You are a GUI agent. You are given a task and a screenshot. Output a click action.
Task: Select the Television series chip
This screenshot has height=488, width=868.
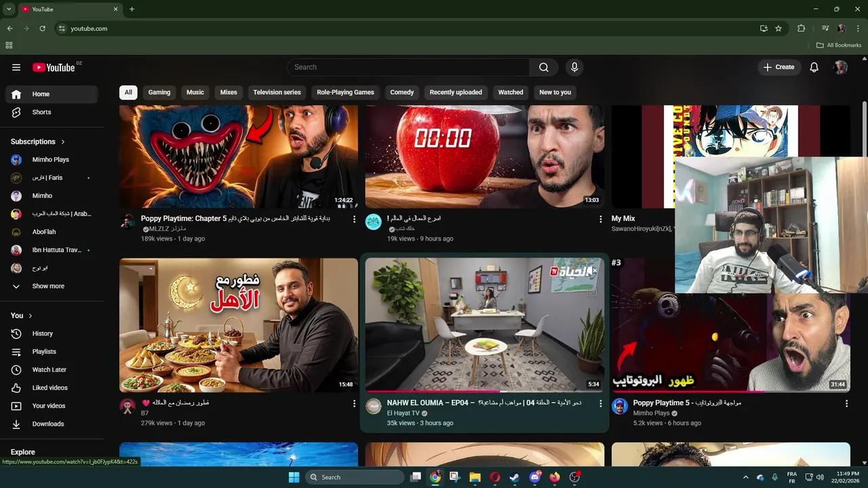tap(277, 92)
